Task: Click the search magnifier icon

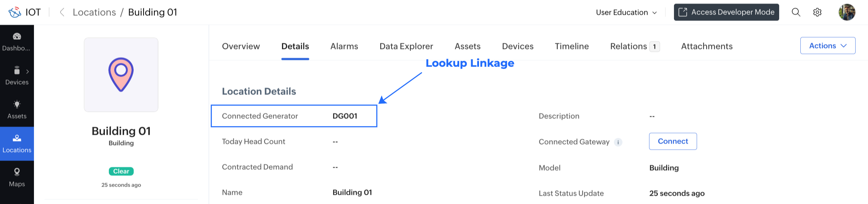Action: [x=796, y=12]
